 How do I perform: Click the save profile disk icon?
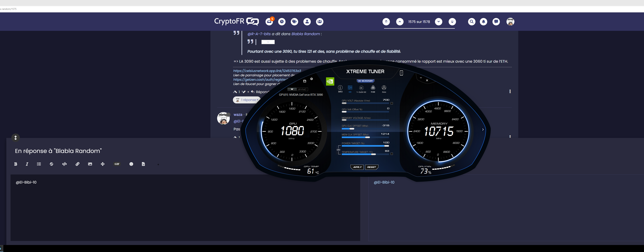click(304, 81)
